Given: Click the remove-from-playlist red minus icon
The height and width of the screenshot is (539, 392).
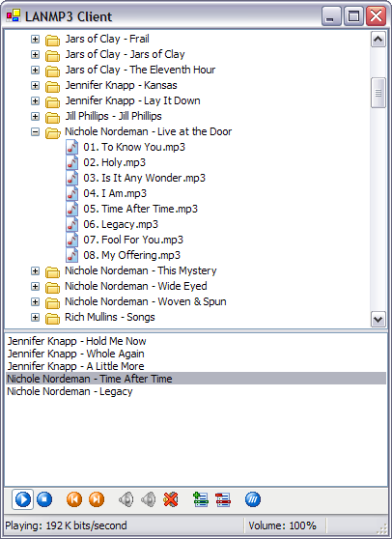Looking at the screenshot, I should coord(223,499).
